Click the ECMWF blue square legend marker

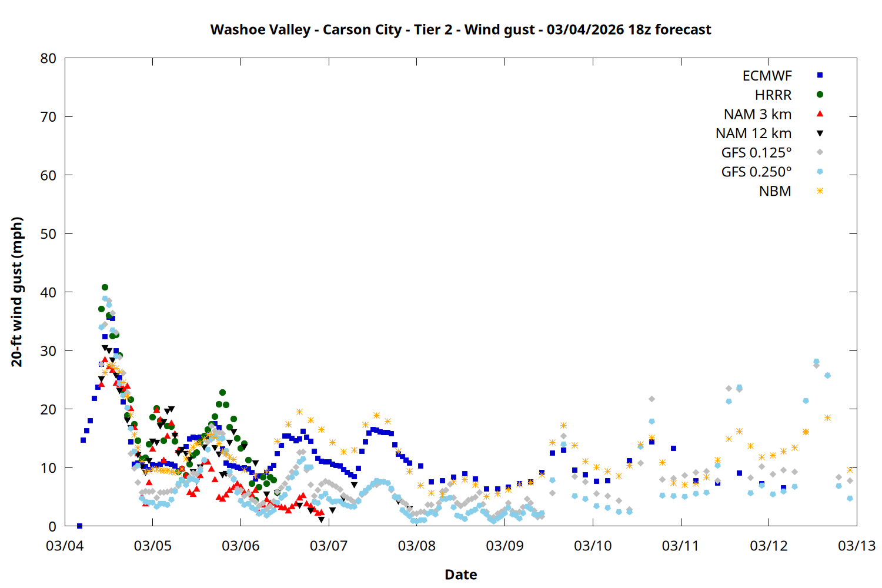coord(820,75)
